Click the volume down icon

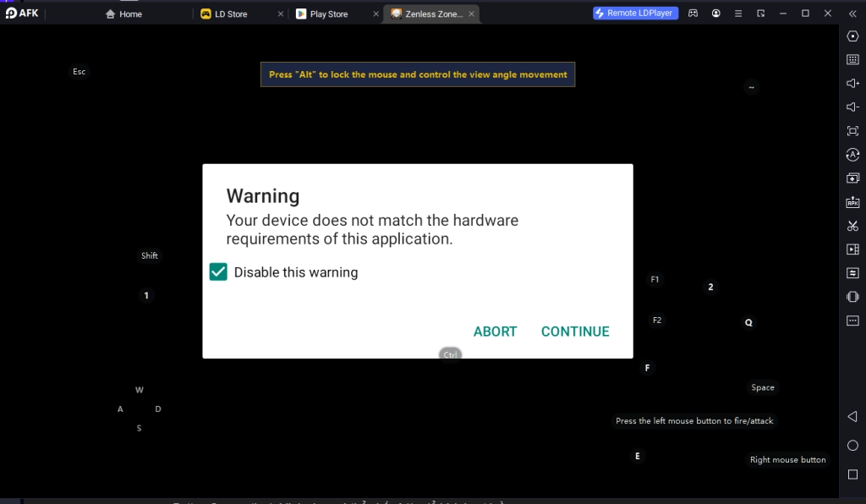tap(852, 107)
